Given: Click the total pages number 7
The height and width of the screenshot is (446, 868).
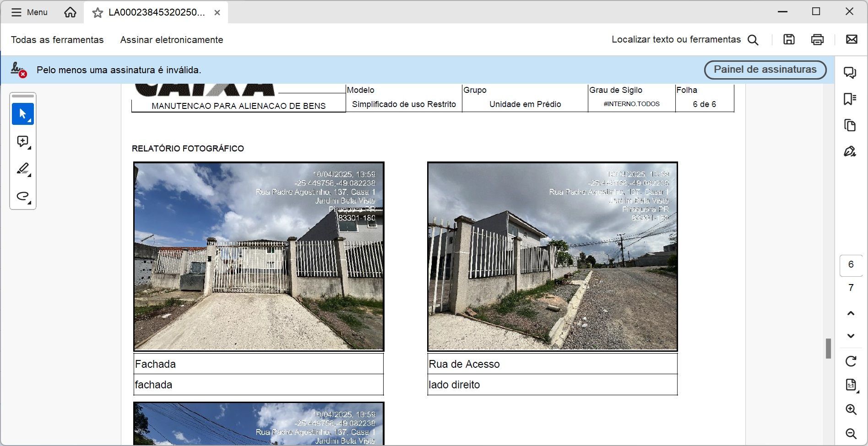Looking at the screenshot, I should coord(851,288).
